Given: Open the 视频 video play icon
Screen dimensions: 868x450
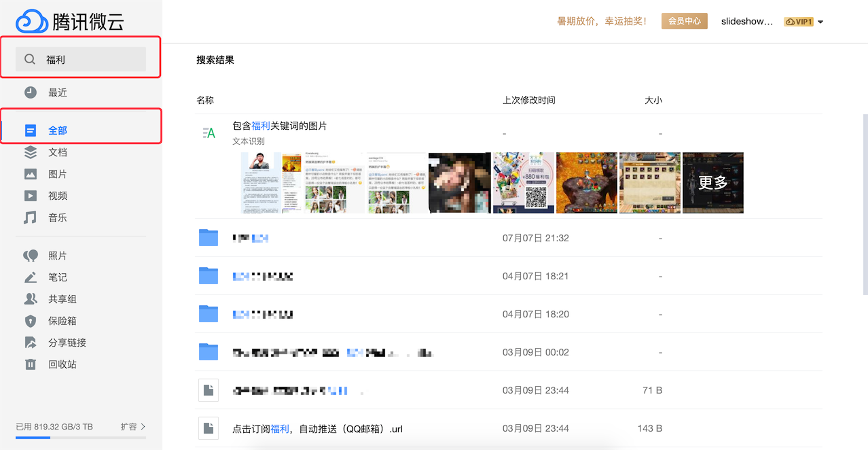Looking at the screenshot, I should [31, 196].
